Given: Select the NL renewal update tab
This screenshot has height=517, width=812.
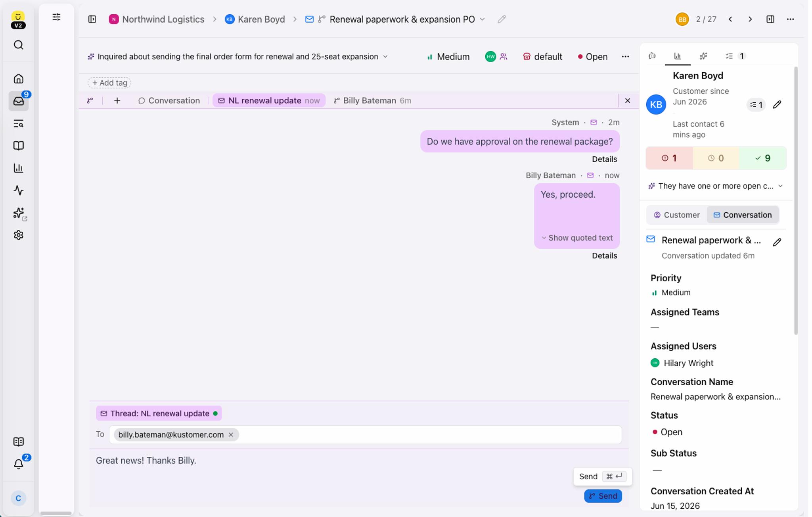Looking at the screenshot, I should (x=269, y=101).
